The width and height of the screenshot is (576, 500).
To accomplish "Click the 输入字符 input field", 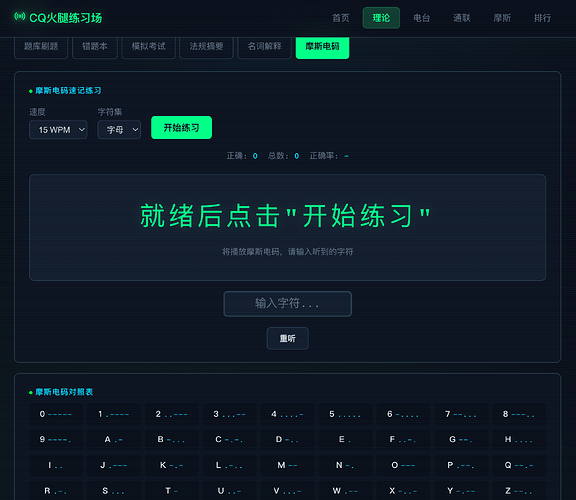I will pos(288,304).
